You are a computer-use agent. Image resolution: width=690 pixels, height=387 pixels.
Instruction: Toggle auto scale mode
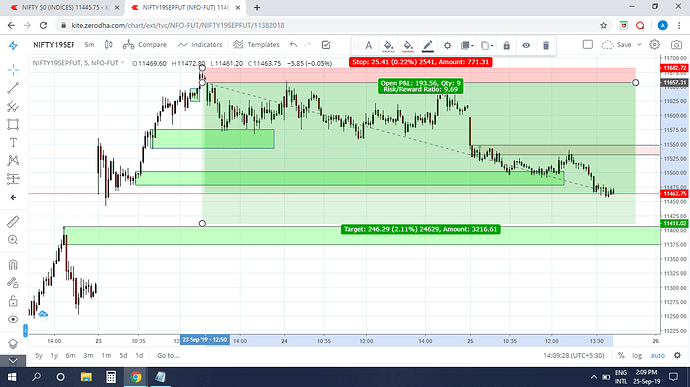pos(657,355)
